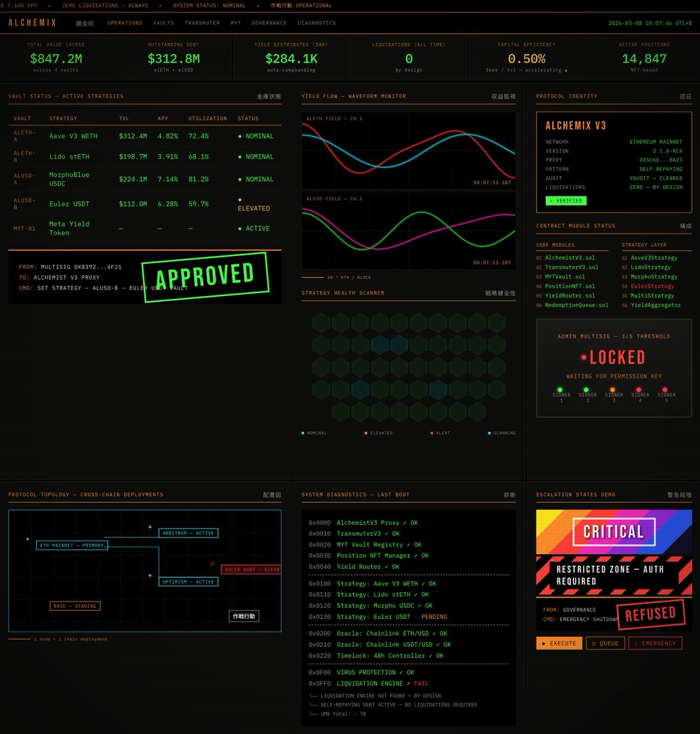The height and width of the screenshot is (734, 700).
Task: Select the Optimism – Active node
Action: [188, 582]
